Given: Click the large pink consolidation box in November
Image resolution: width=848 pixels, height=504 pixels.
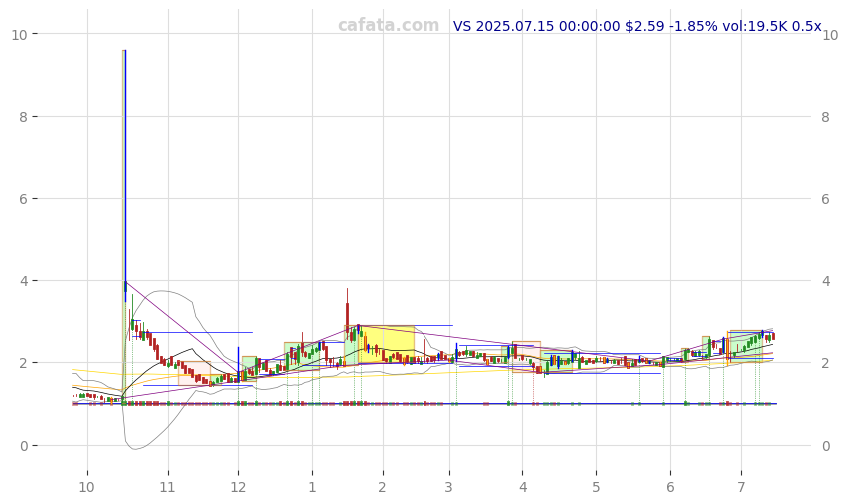Looking at the screenshot, I should pos(194,373).
